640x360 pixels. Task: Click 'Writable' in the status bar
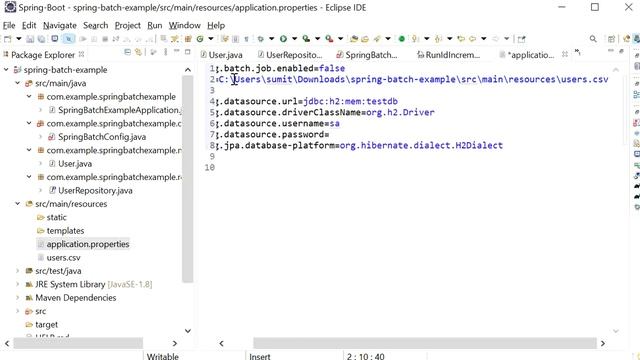click(163, 356)
